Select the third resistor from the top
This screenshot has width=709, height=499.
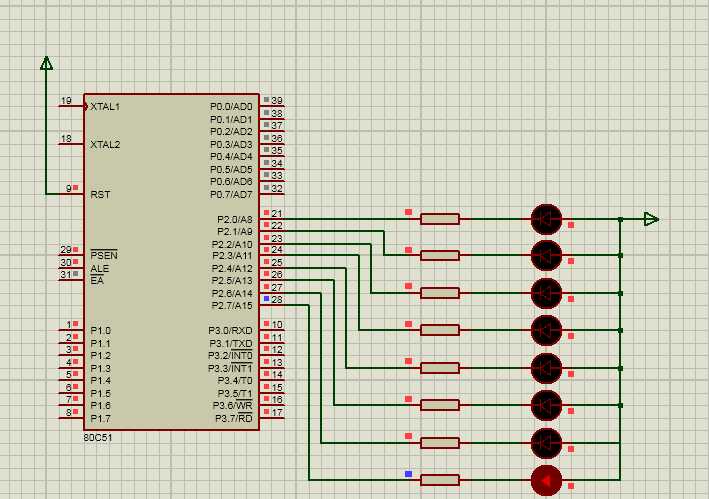click(x=440, y=293)
